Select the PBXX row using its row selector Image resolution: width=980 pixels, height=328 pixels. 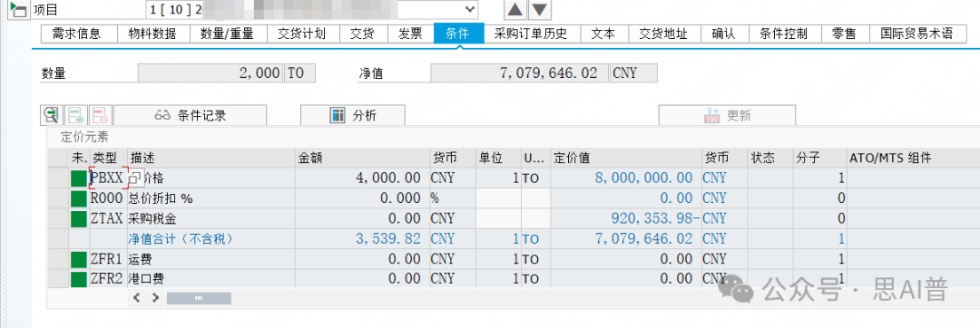[x=59, y=178]
